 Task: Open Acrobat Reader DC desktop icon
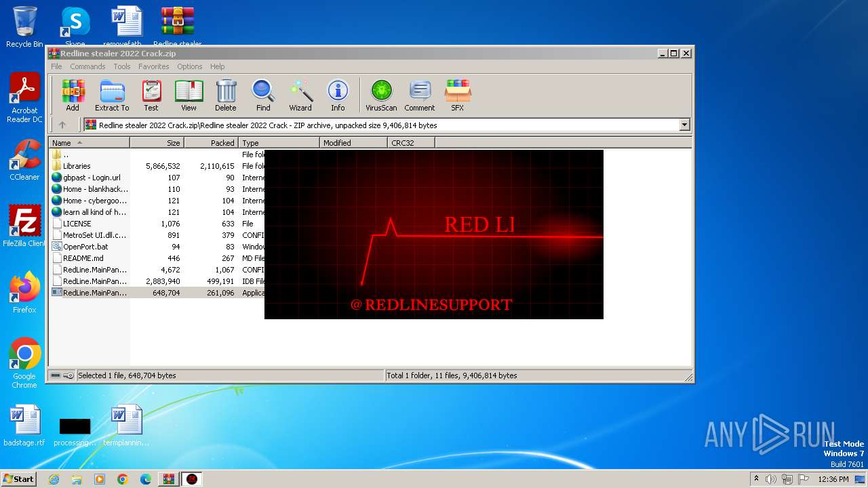point(24,98)
